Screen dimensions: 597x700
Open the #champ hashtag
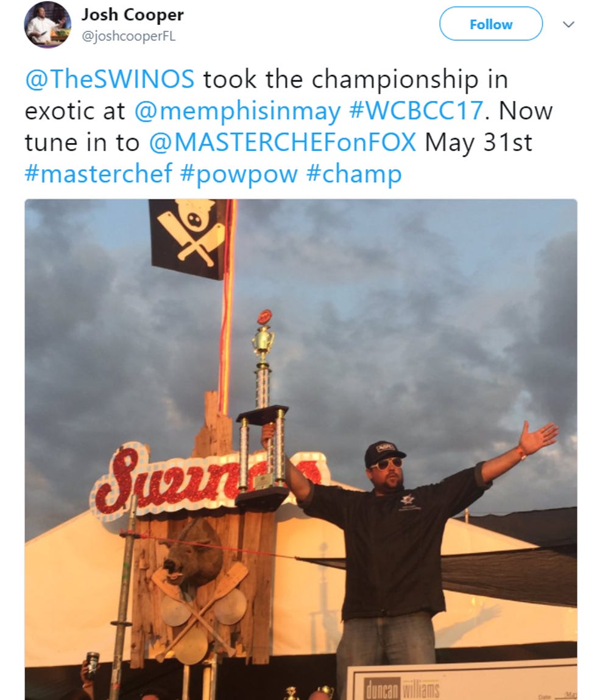[x=354, y=174]
